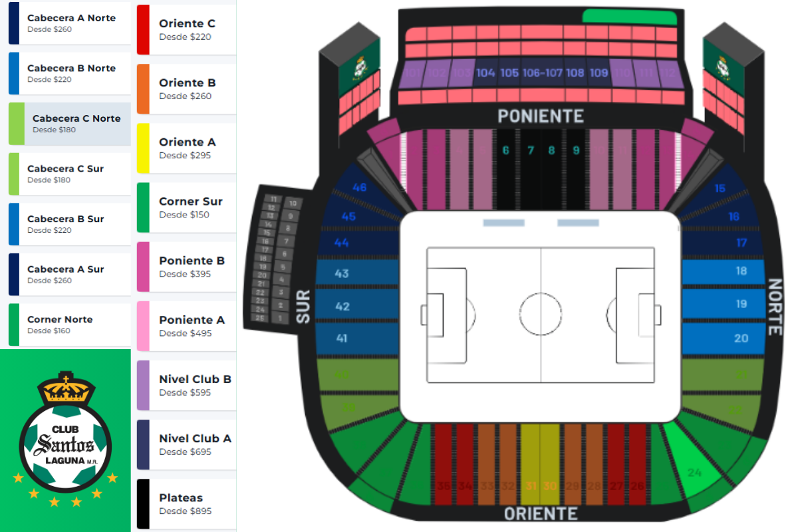The height and width of the screenshot is (532, 798).
Task: Click the left scoreboard tower crest
Action: pos(360,67)
